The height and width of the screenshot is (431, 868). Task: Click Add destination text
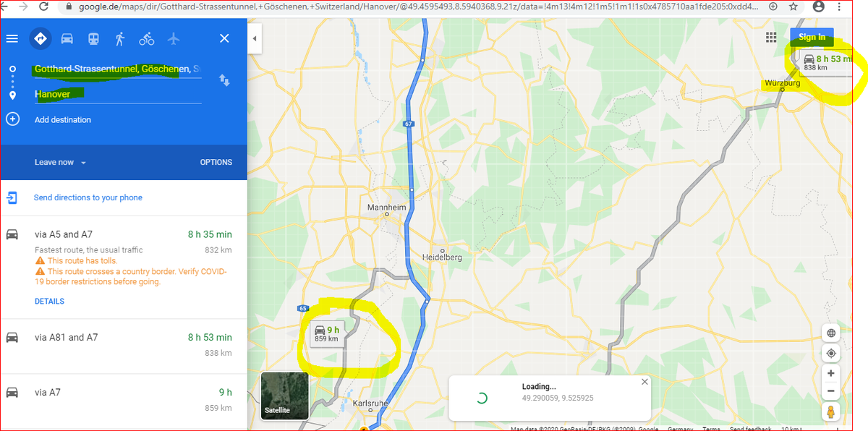[x=63, y=120]
